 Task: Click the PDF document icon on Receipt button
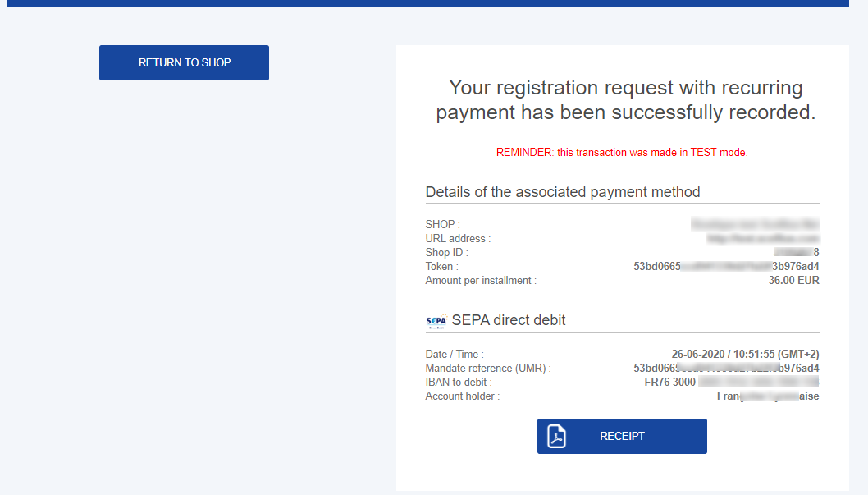pos(556,437)
